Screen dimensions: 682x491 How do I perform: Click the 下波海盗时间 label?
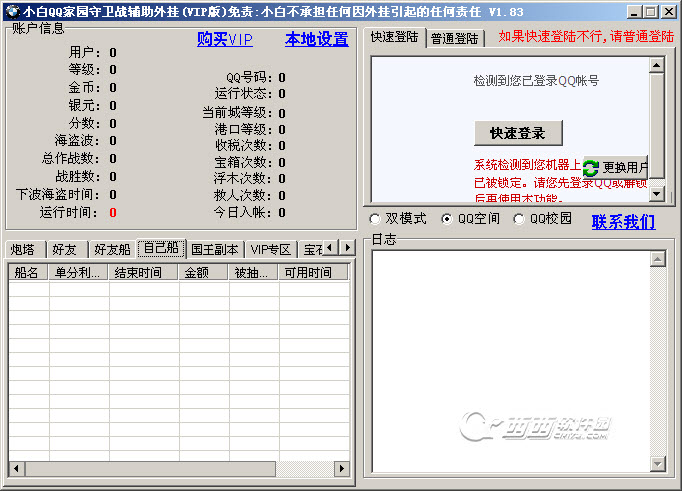(58, 194)
